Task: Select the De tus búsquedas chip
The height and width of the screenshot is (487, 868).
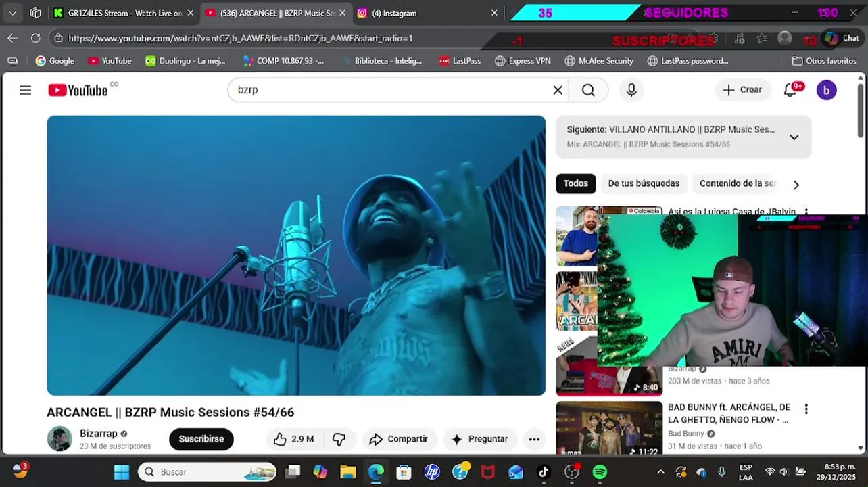Action: pos(644,183)
